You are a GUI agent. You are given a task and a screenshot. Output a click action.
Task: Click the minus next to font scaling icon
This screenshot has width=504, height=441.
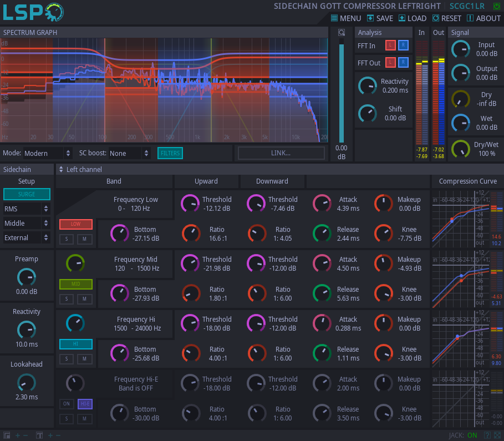(x=58, y=435)
